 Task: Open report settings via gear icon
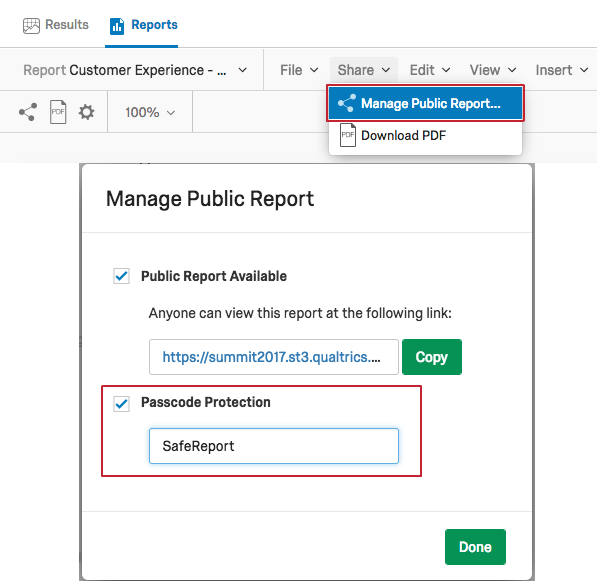(86, 112)
